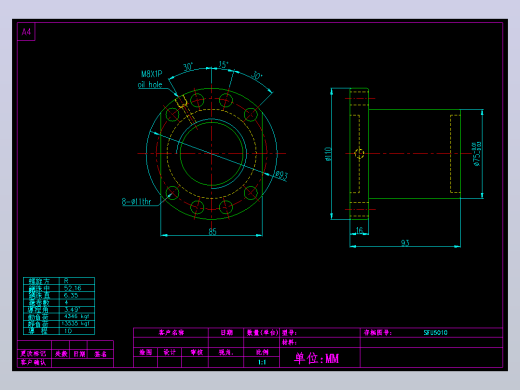Screen dimensions: 520x390
Task: Click the '存档图号:' field label
Action: (378, 332)
